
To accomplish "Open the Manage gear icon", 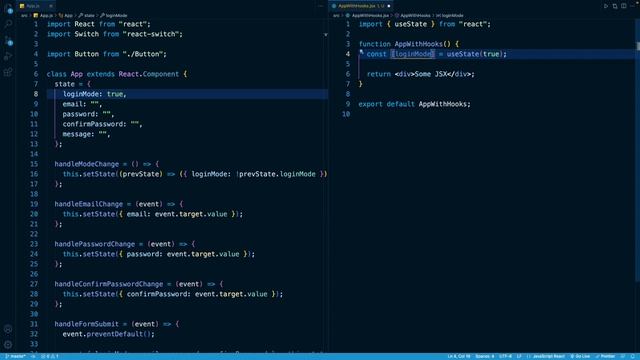I will click(x=8, y=344).
